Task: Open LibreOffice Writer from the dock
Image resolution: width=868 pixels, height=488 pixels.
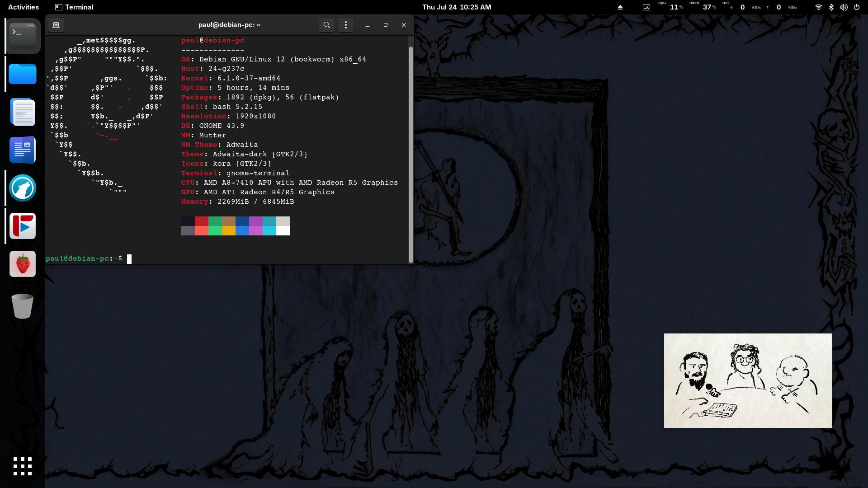Action: tap(23, 150)
